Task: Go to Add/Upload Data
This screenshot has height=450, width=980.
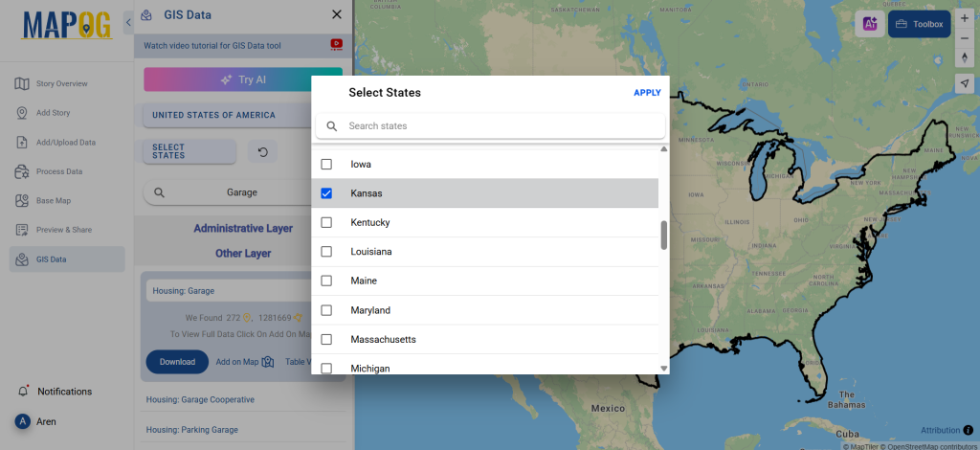Action: click(65, 143)
